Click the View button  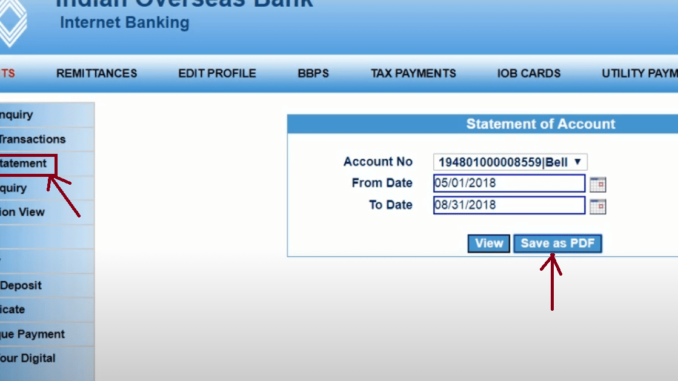tap(489, 243)
